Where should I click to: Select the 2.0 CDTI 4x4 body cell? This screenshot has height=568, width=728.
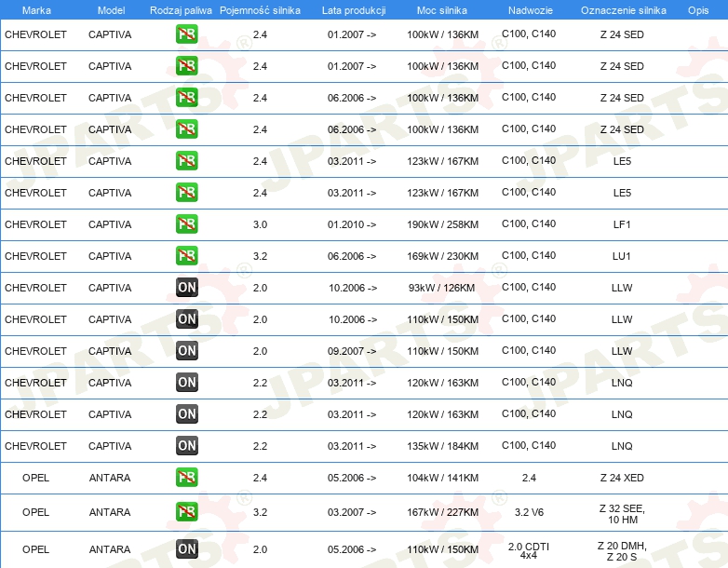point(529,549)
